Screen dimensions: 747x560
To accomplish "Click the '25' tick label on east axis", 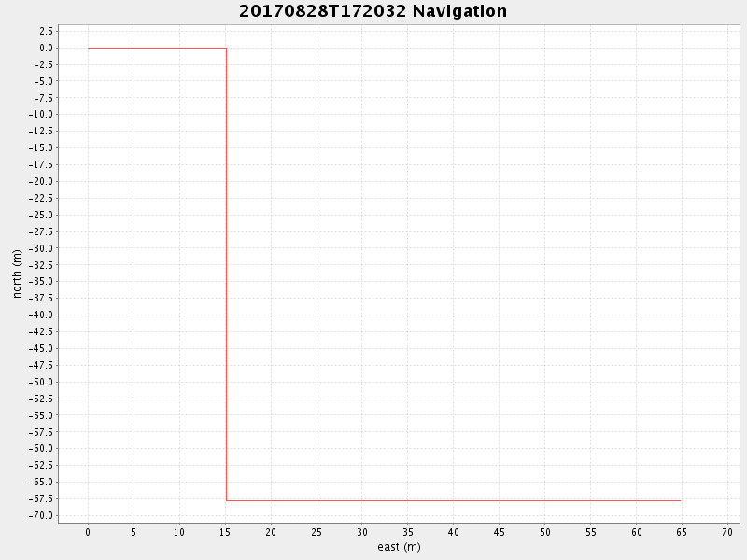I will coord(317,532).
